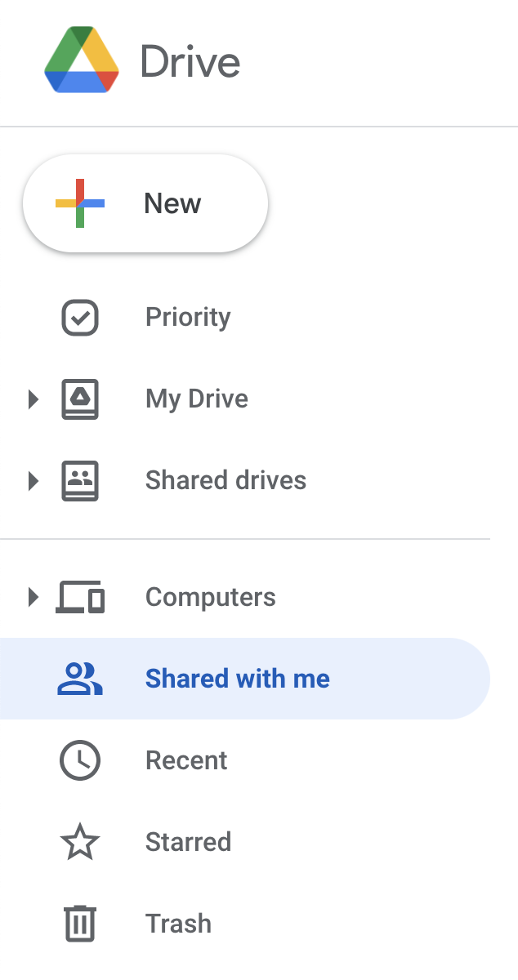Expand the Shared drives tree arrow
This screenshot has height=980, width=518.
pos(33,481)
